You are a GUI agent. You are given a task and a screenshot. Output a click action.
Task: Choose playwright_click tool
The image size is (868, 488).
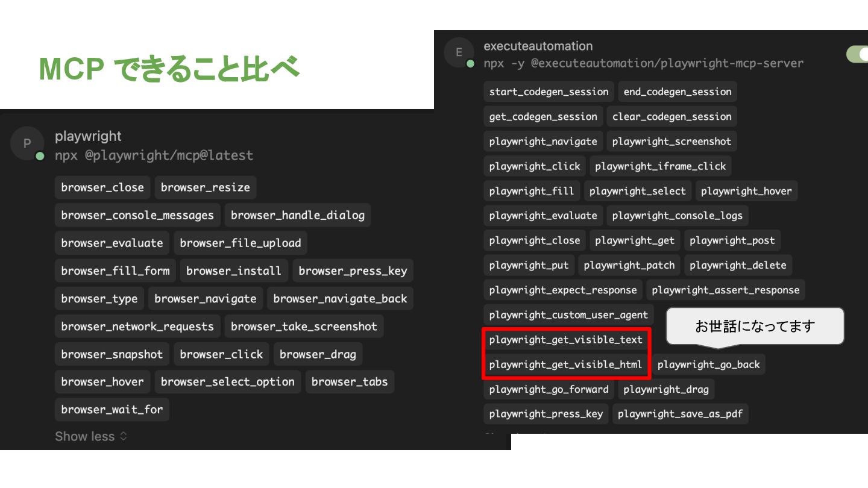pyautogui.click(x=535, y=166)
